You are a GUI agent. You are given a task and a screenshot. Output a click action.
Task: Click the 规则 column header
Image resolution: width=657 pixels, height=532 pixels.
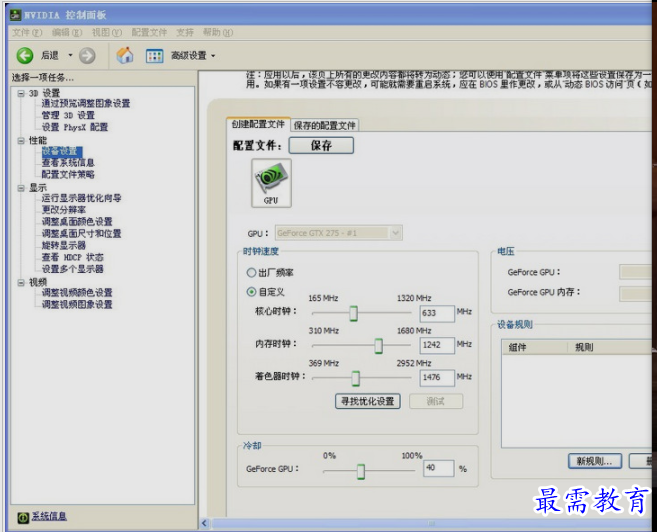[x=610, y=347]
